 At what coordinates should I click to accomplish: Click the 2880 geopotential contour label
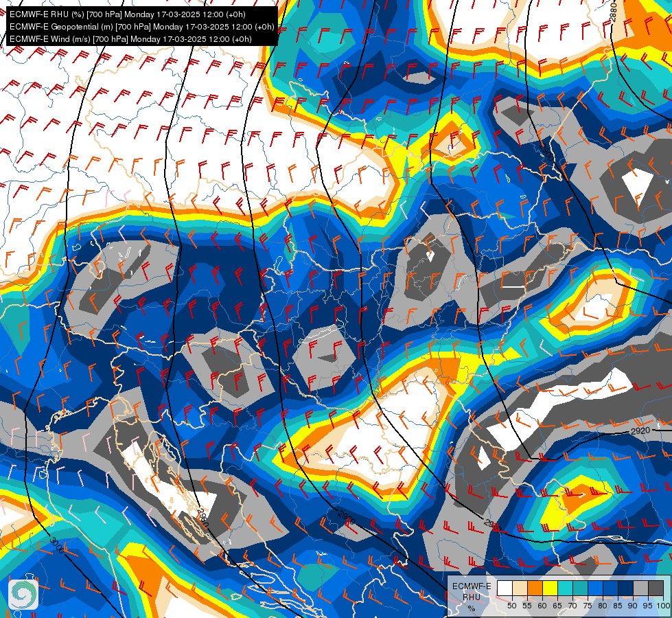(x=613, y=12)
